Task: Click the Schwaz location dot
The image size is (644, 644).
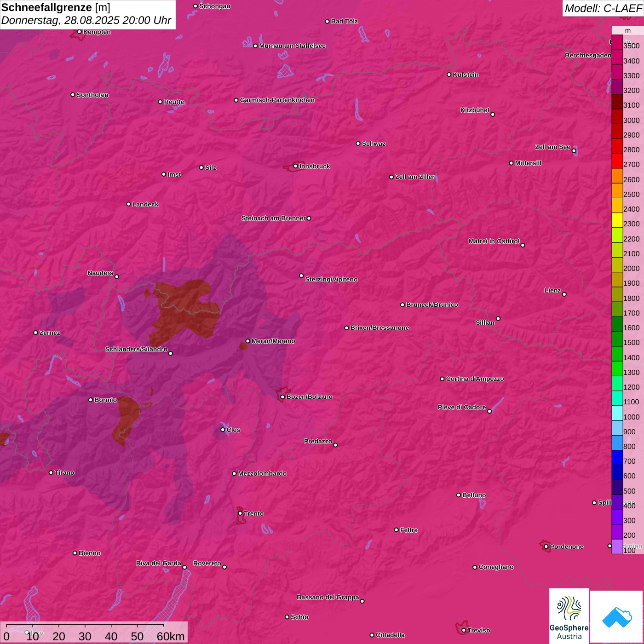Action: 358,144
